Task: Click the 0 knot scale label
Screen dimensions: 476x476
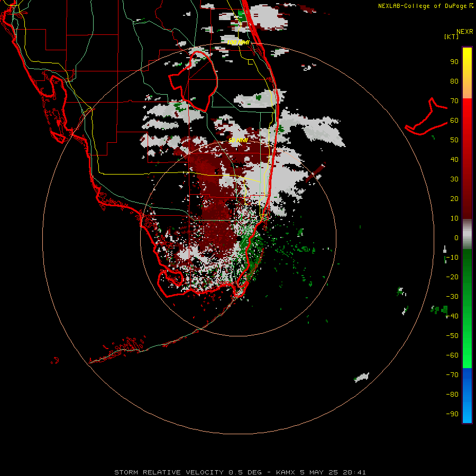Action: point(456,237)
